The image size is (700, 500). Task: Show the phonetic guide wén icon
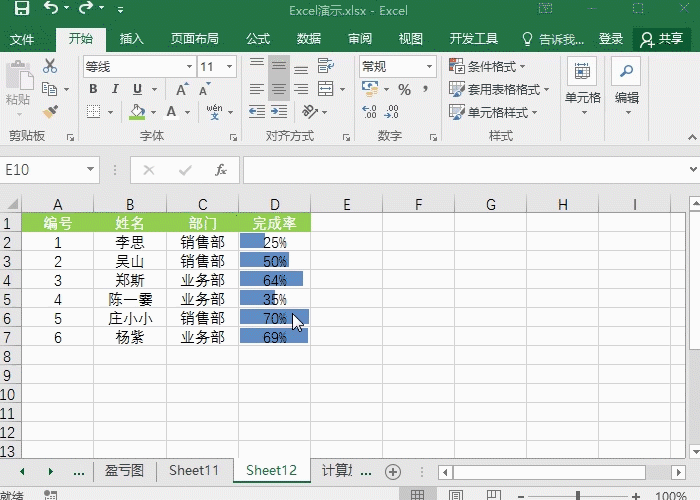point(214,112)
